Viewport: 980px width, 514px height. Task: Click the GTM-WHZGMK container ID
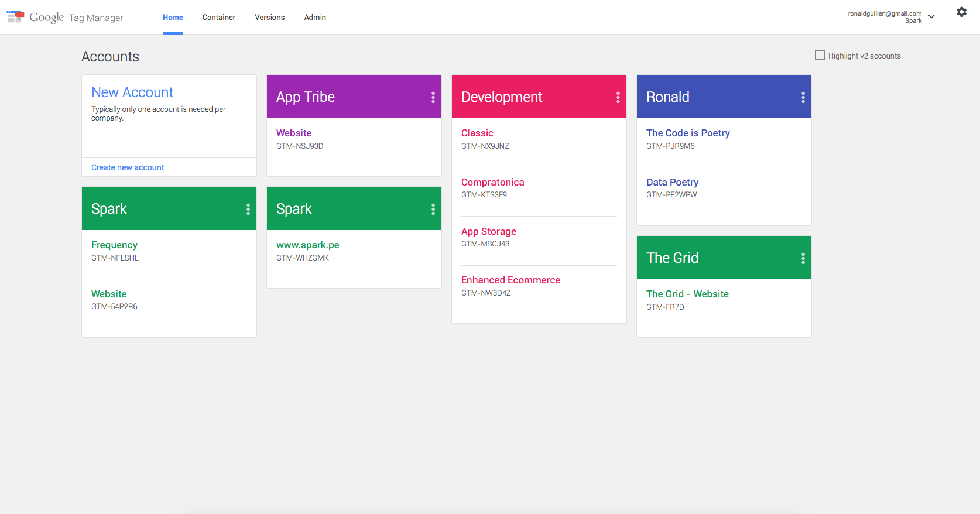tap(303, 258)
